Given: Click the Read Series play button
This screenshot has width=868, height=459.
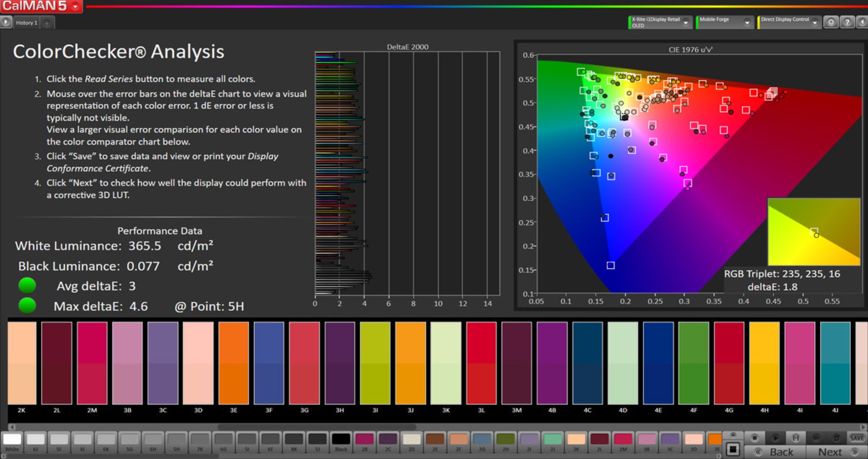Looking at the screenshot, I should click(x=775, y=438).
